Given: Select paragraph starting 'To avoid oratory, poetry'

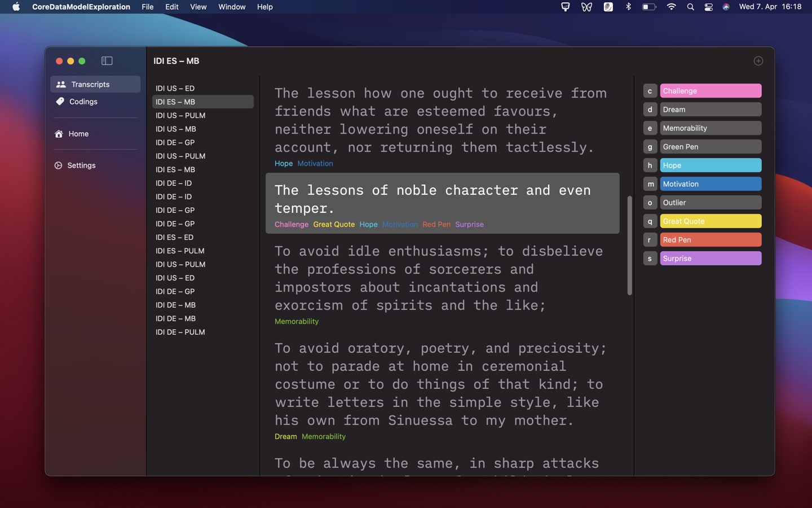Looking at the screenshot, I should click(443, 389).
